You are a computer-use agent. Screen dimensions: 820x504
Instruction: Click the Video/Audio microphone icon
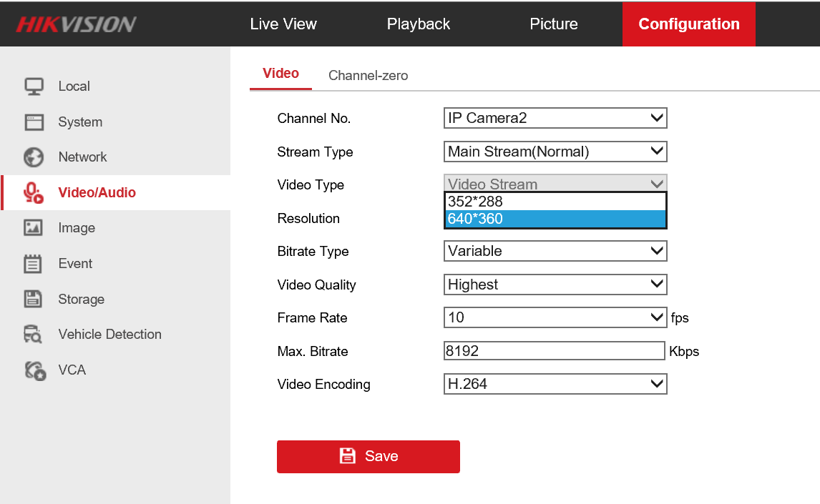point(34,193)
